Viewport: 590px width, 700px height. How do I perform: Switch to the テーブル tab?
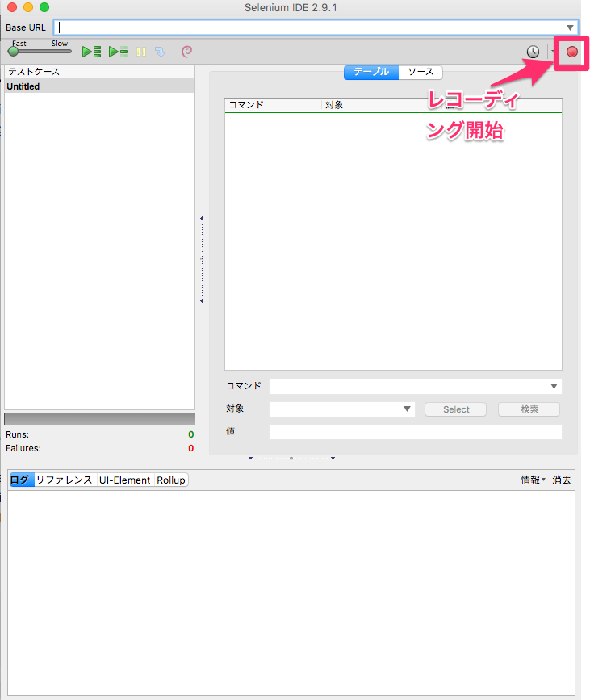coord(371,72)
